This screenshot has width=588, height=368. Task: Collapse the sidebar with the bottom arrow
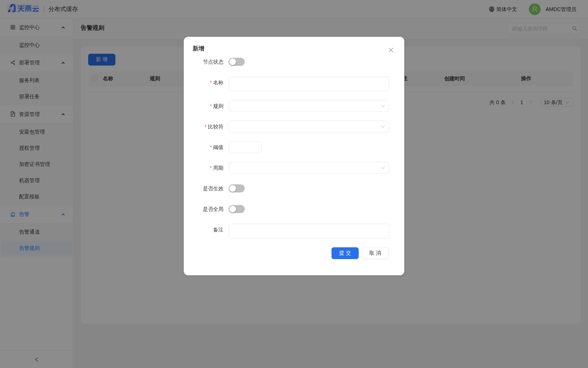click(x=37, y=360)
